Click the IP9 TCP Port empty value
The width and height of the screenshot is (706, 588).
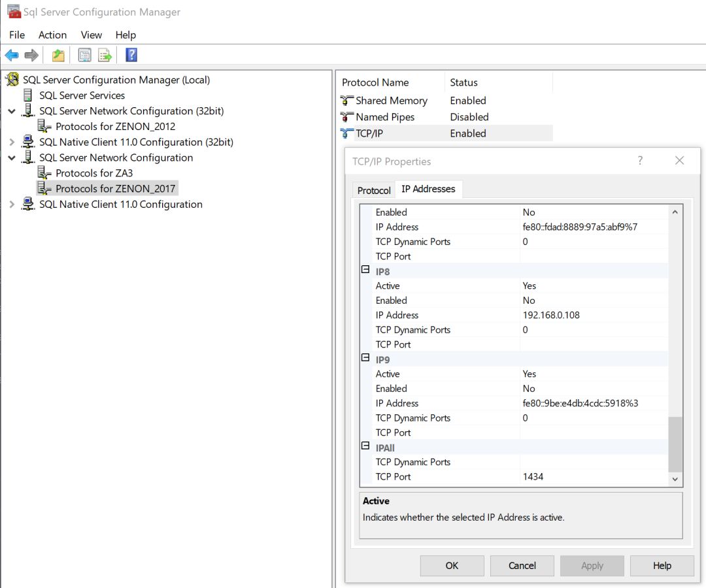594,433
